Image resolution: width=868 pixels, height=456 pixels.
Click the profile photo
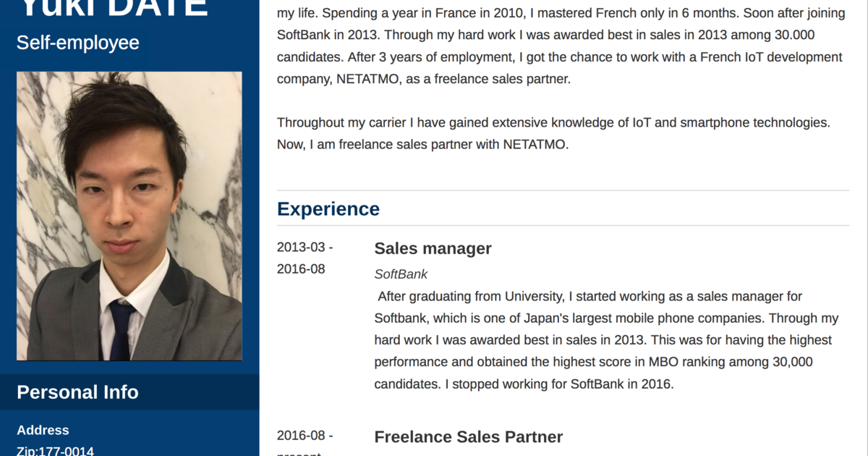[x=129, y=216]
